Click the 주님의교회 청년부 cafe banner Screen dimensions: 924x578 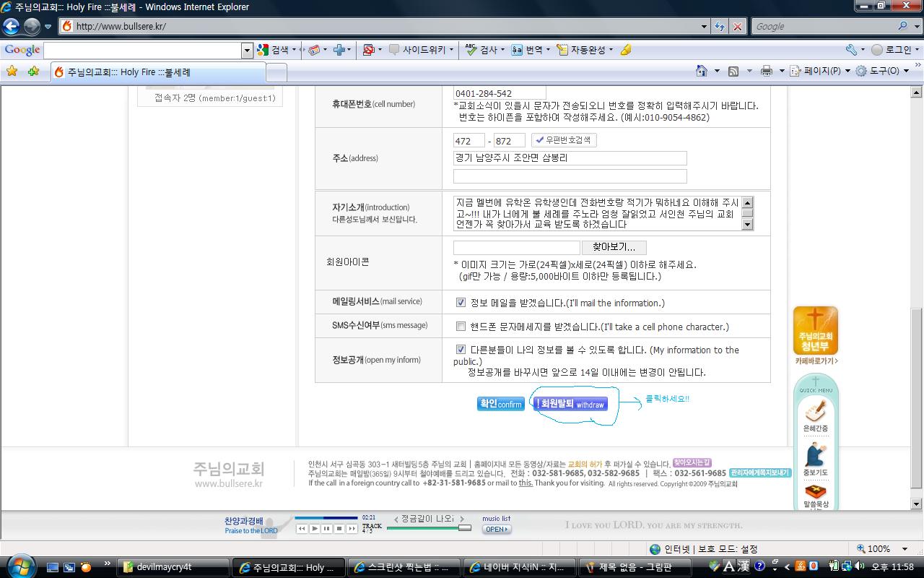pos(816,330)
